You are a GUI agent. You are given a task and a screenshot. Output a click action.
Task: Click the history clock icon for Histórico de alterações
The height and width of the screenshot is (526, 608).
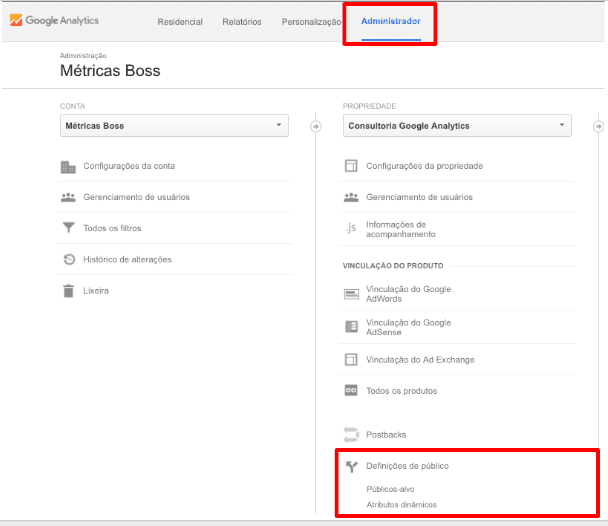tap(69, 259)
